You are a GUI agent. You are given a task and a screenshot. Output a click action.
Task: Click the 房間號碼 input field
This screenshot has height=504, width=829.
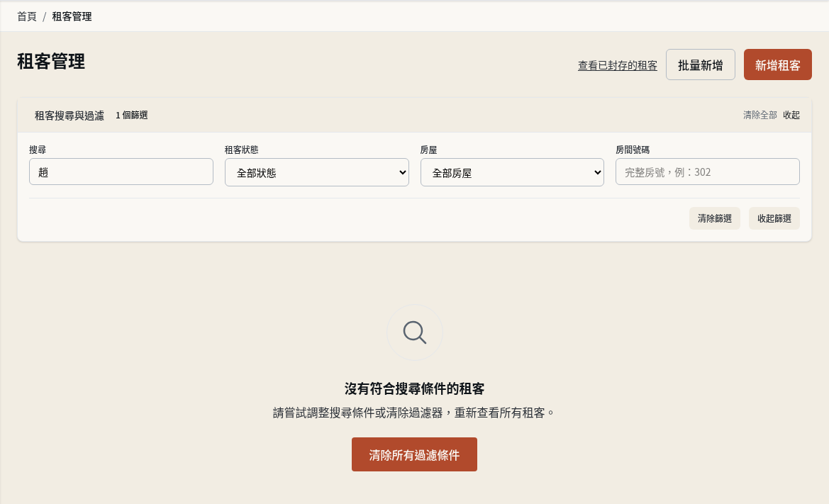click(708, 172)
